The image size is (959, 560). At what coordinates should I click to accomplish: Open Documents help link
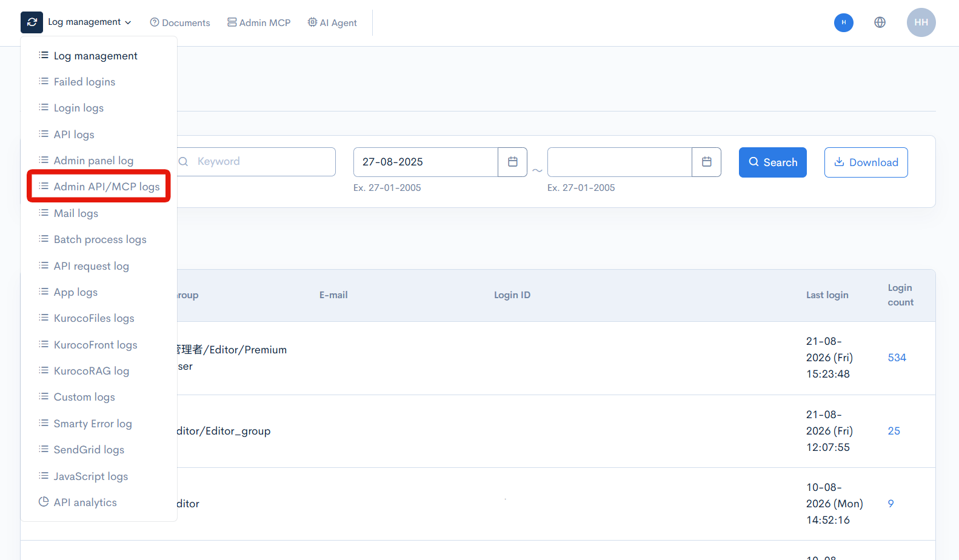click(180, 22)
